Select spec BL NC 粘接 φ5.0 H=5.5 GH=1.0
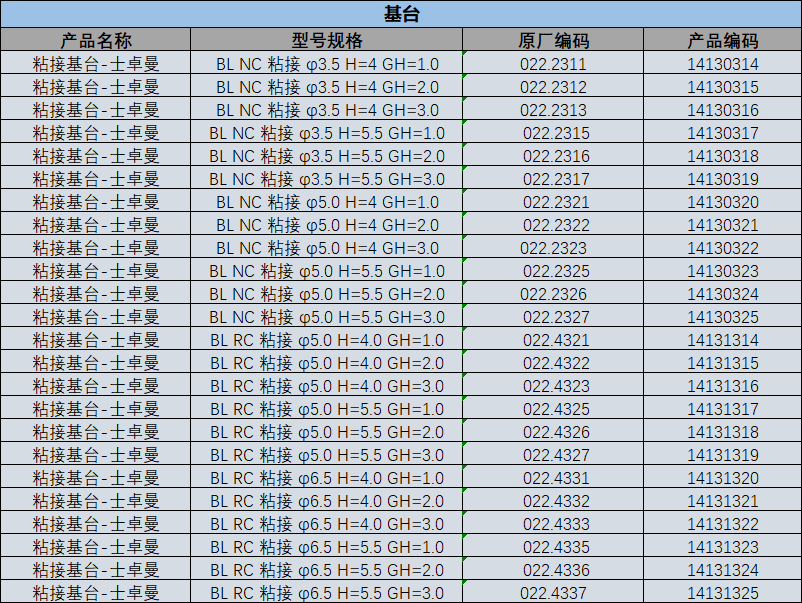 point(327,270)
